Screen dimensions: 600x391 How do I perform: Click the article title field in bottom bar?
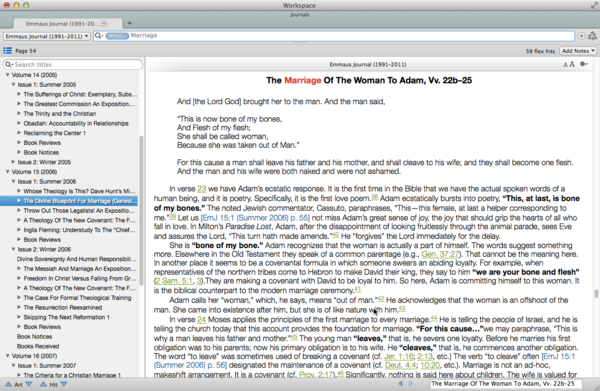506,384
